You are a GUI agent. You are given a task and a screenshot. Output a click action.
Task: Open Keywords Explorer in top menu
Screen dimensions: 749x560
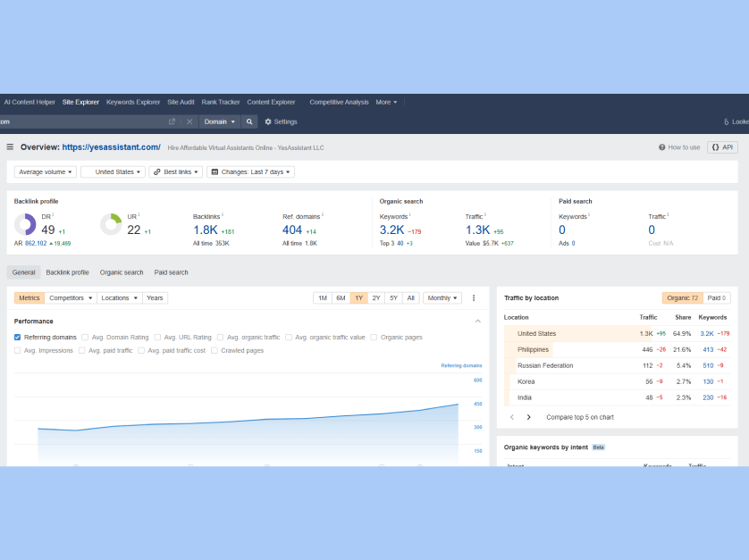133,102
